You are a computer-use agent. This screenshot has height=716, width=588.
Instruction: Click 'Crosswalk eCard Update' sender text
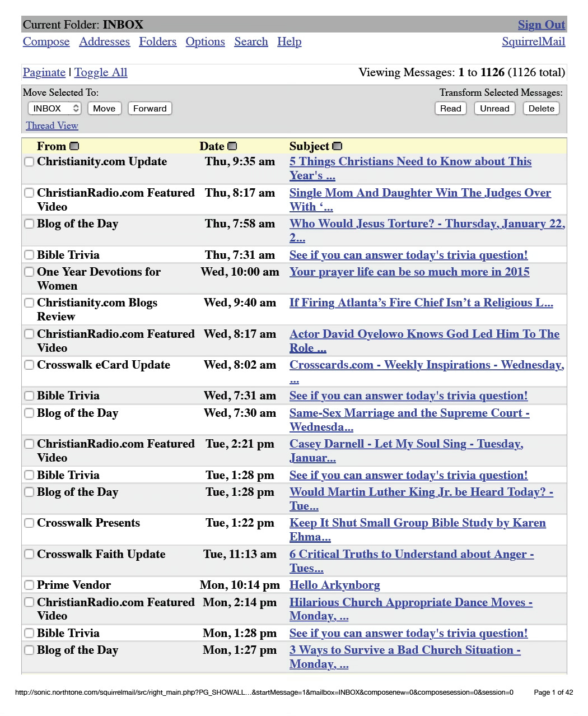(x=104, y=365)
